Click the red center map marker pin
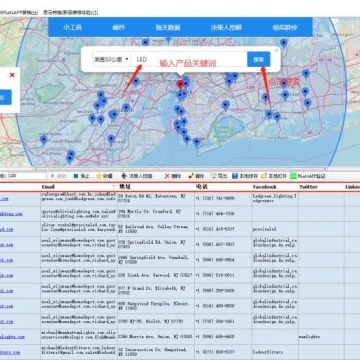The image size is (360, 360). pos(181,85)
